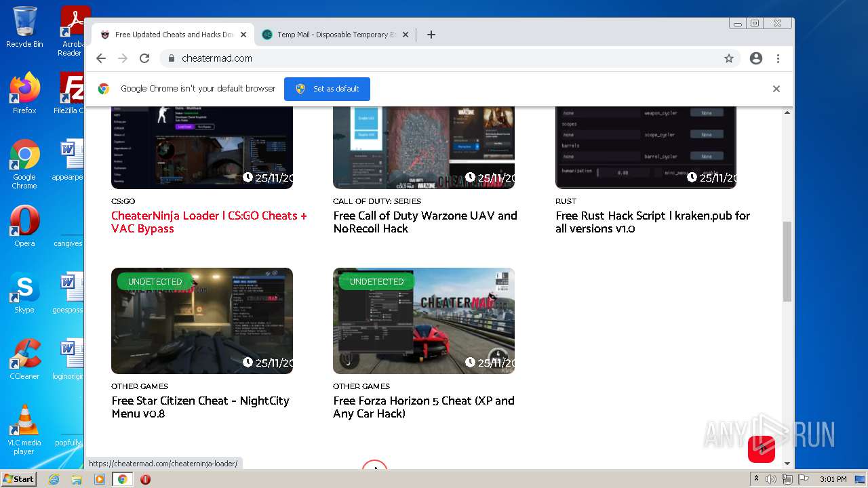The image size is (868, 488).
Task: Open the CS:GO cheat thumbnail image
Action: (202, 148)
